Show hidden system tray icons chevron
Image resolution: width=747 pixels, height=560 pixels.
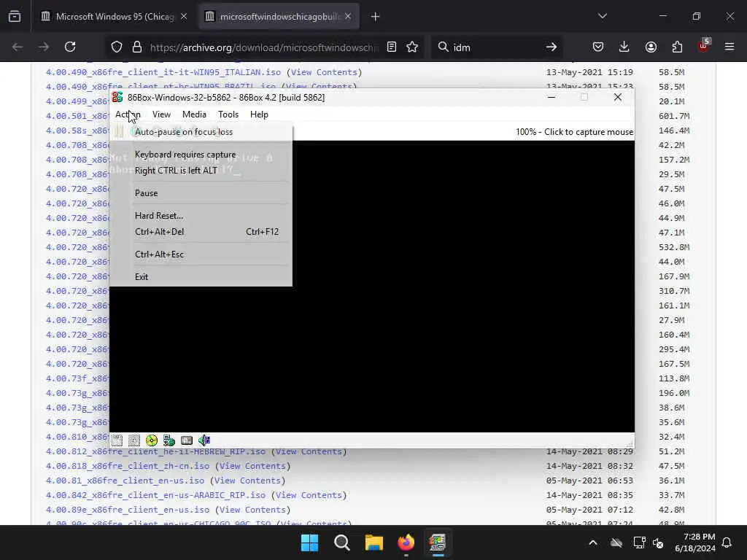click(x=593, y=542)
